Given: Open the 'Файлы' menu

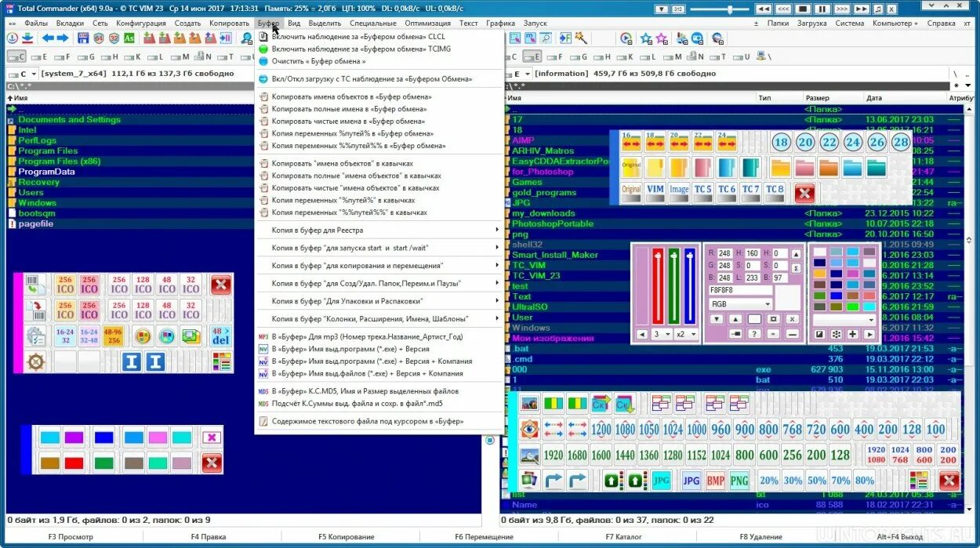Looking at the screenshot, I should (36, 24).
